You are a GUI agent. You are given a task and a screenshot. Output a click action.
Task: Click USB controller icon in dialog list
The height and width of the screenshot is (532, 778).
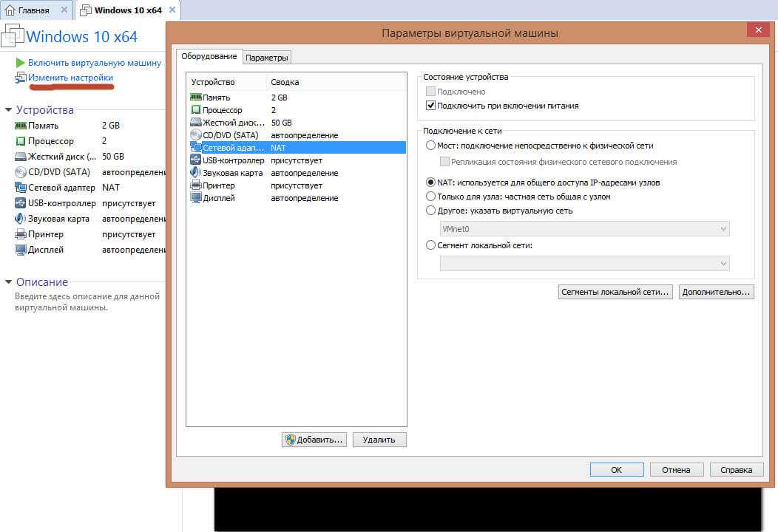pyautogui.click(x=196, y=160)
